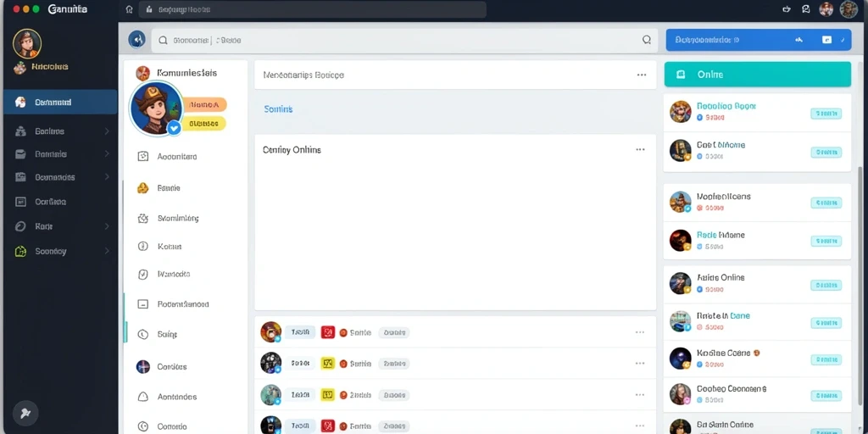Viewport: 868px width, 434px height.
Task: Select Skomimlery in the profile panel menu
Action: coord(178,218)
